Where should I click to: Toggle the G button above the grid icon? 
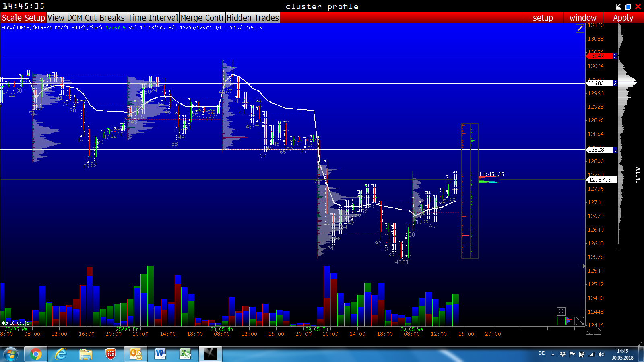coord(561,311)
